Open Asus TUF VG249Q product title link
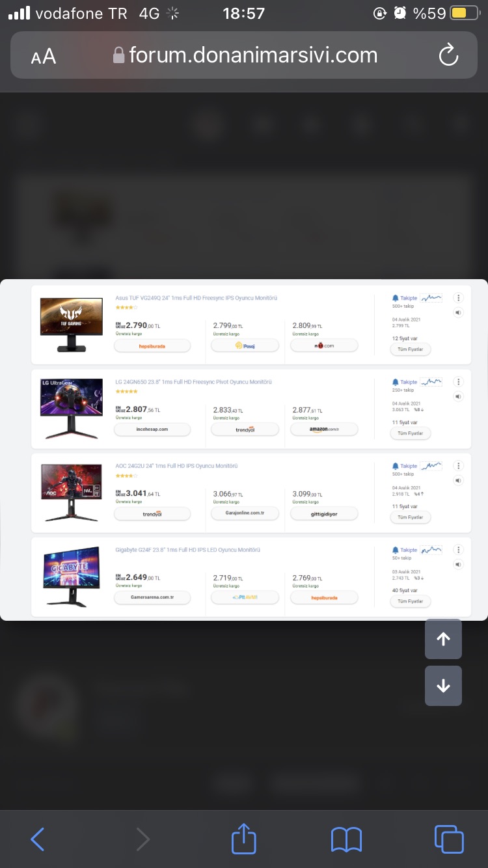Viewport: 488px width, 868px height. coord(197,298)
